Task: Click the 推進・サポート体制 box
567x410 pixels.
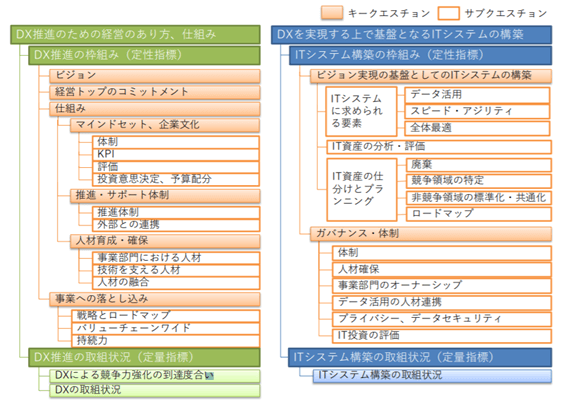Action: (165, 196)
